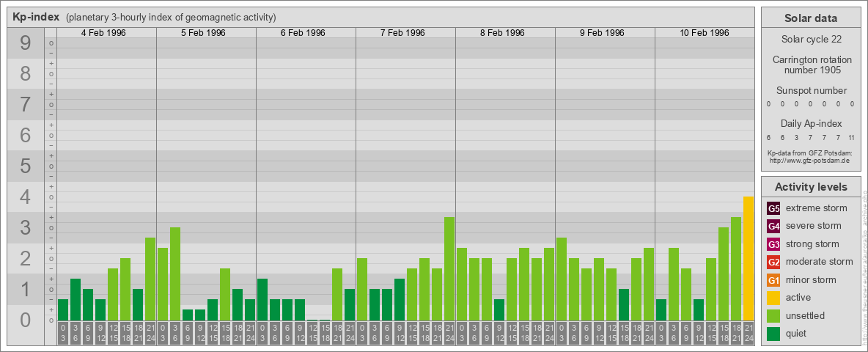This screenshot has width=868, height=352.
Task: Click the G1 minor storm icon
Action: 773,280
